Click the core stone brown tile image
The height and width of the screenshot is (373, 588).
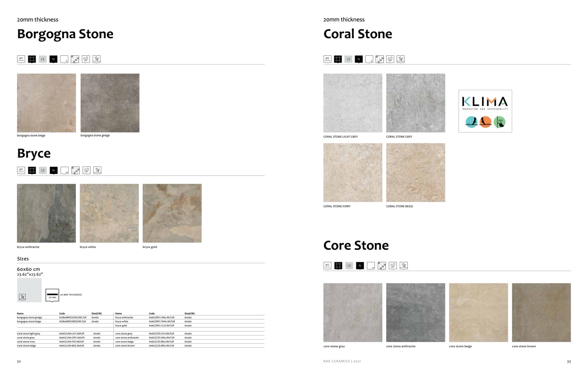click(x=541, y=312)
